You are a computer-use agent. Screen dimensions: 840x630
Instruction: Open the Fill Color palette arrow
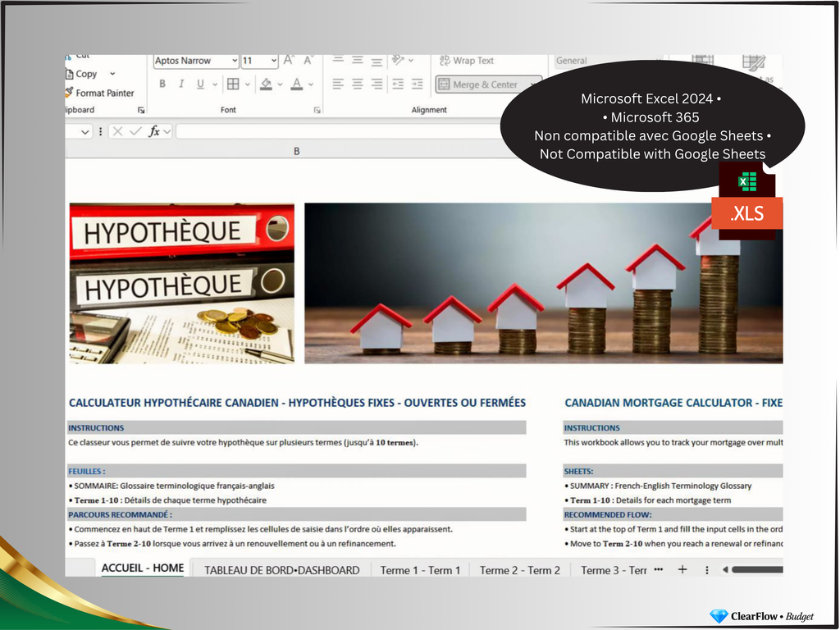(x=280, y=84)
